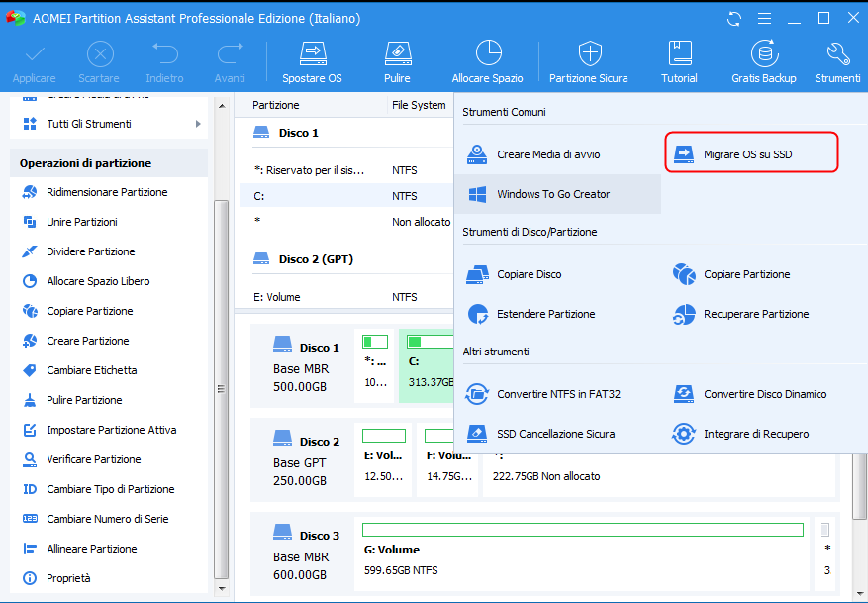
Task: Click the refresh icon in the title bar
Action: [734, 19]
